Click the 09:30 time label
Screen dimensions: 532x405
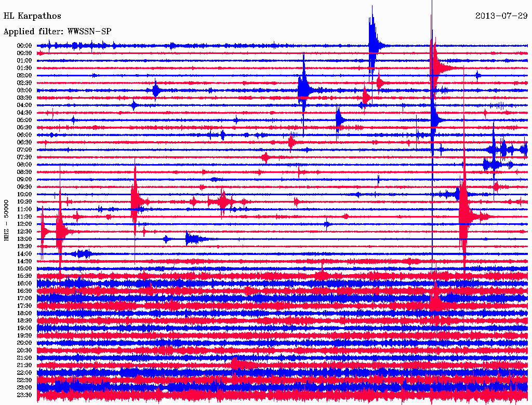click(x=24, y=187)
